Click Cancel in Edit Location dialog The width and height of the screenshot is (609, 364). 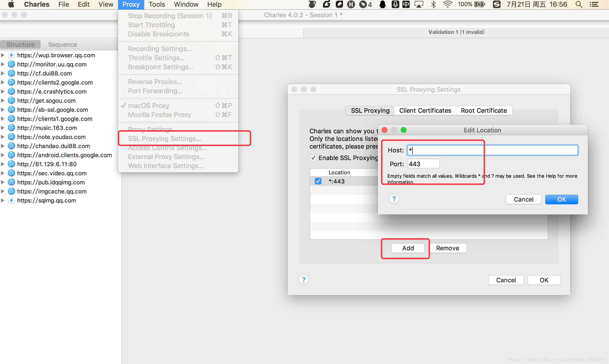524,199
